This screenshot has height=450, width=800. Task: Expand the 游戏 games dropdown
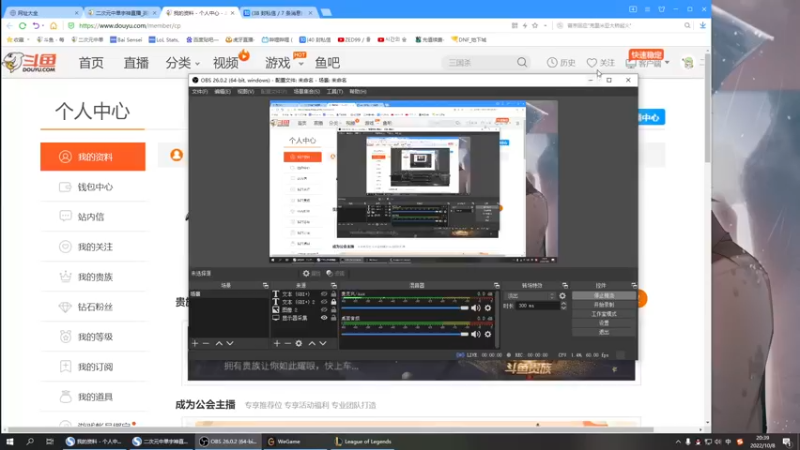click(301, 64)
